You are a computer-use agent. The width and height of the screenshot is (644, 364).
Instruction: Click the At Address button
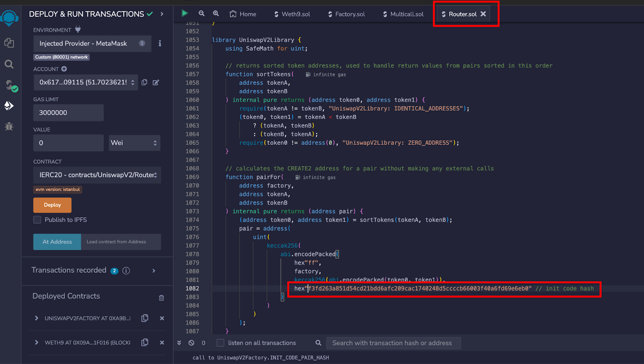(57, 242)
